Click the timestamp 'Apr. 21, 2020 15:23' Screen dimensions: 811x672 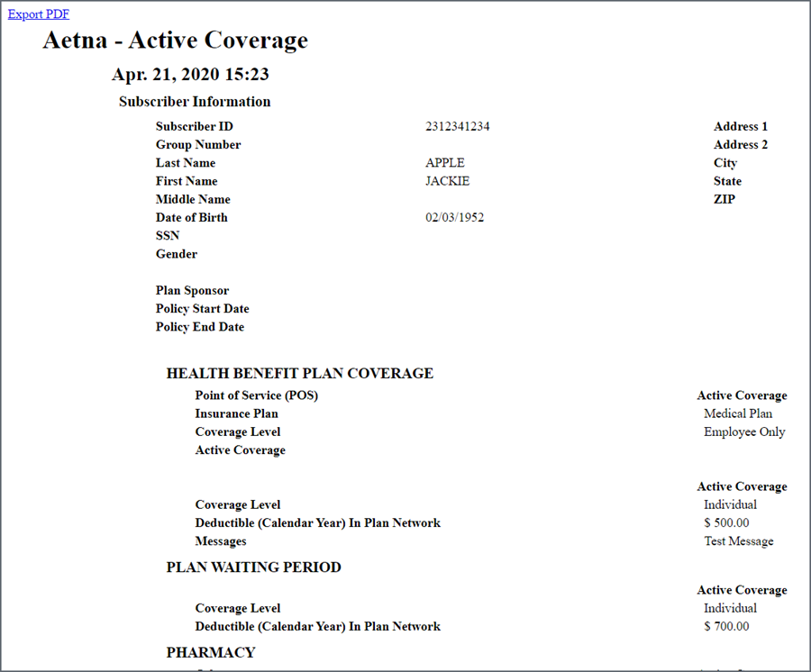(x=190, y=74)
